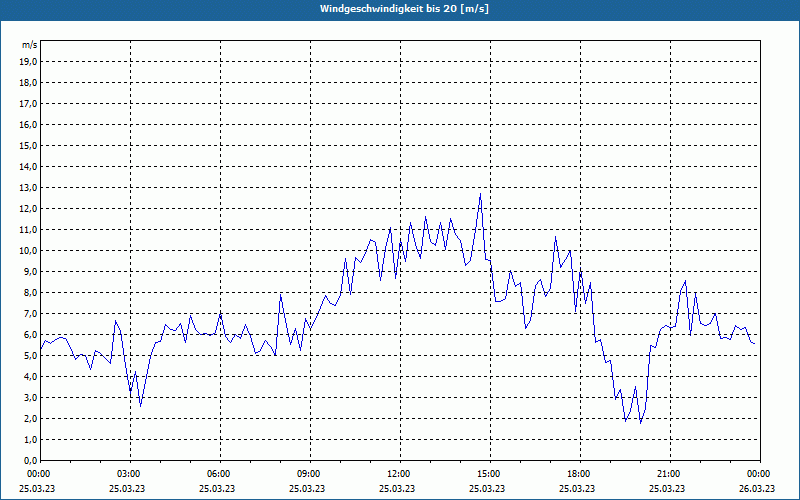The height and width of the screenshot is (500, 800).
Task: Select the "12:00" time label
Action: pos(400,474)
